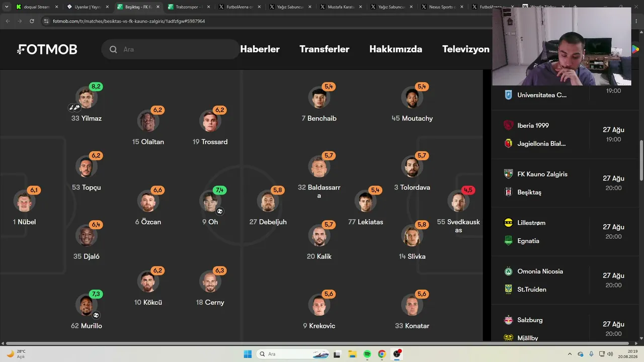Click Oh's 7,4 rating badge

219,190
